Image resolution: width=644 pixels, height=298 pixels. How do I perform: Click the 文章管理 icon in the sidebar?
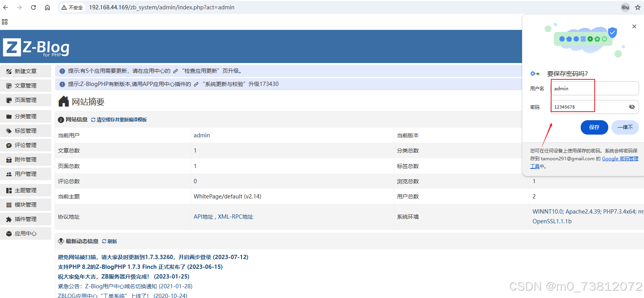coord(9,86)
